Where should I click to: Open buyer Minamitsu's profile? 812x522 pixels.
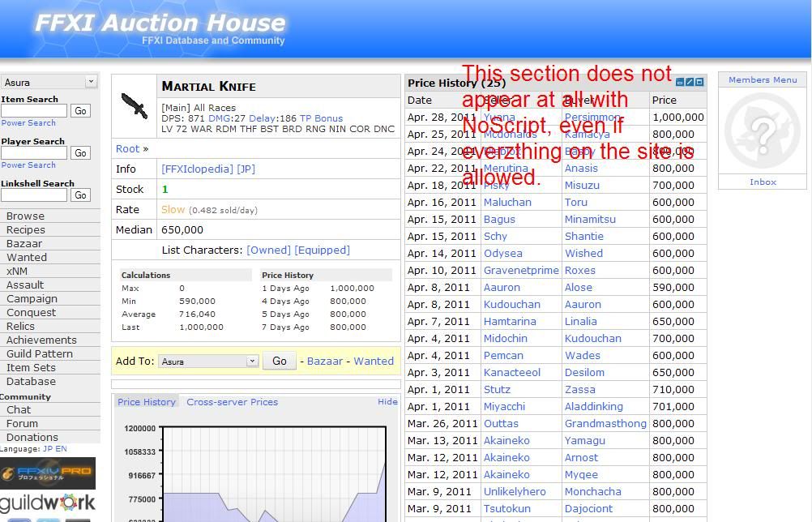[x=590, y=219]
